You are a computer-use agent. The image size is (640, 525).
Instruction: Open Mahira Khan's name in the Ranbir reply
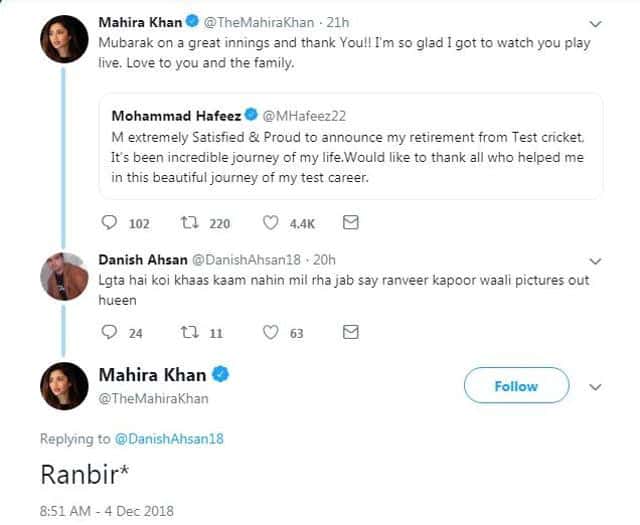153,375
